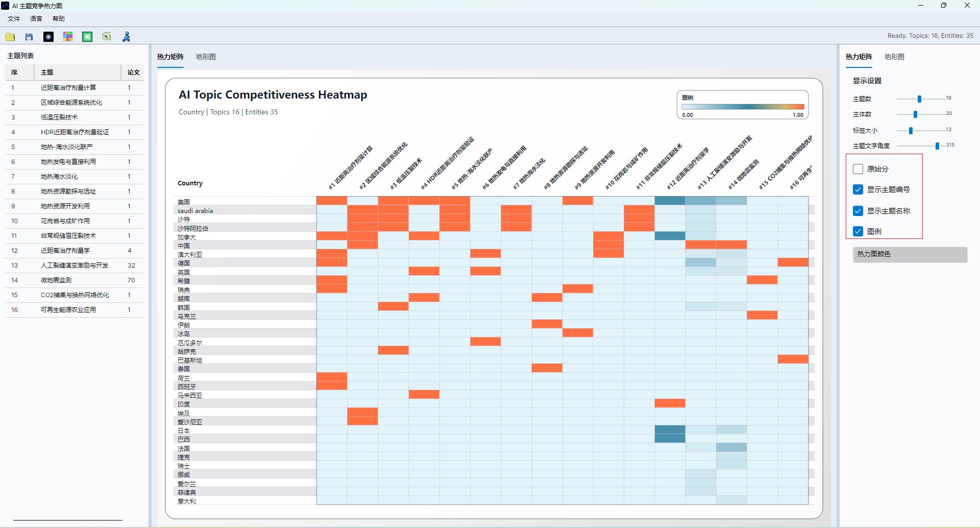Click paper count 32 for topic 13
Image resolution: width=980 pixels, height=528 pixels.
(131, 266)
